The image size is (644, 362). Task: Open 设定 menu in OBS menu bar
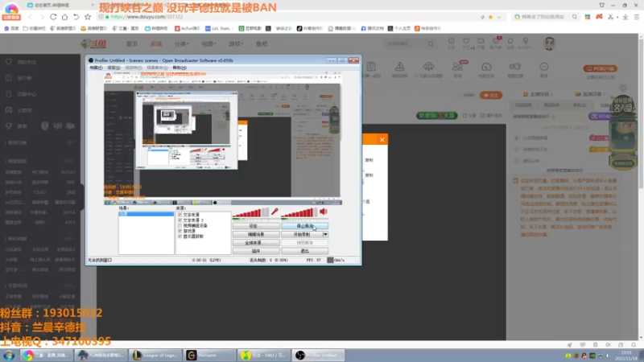pyautogui.click(x=114, y=68)
